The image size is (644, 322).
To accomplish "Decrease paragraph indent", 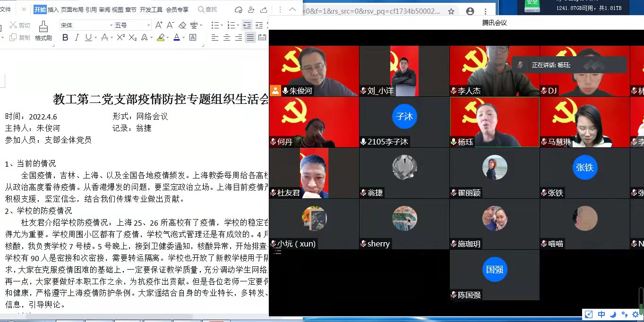I will coord(247,25).
